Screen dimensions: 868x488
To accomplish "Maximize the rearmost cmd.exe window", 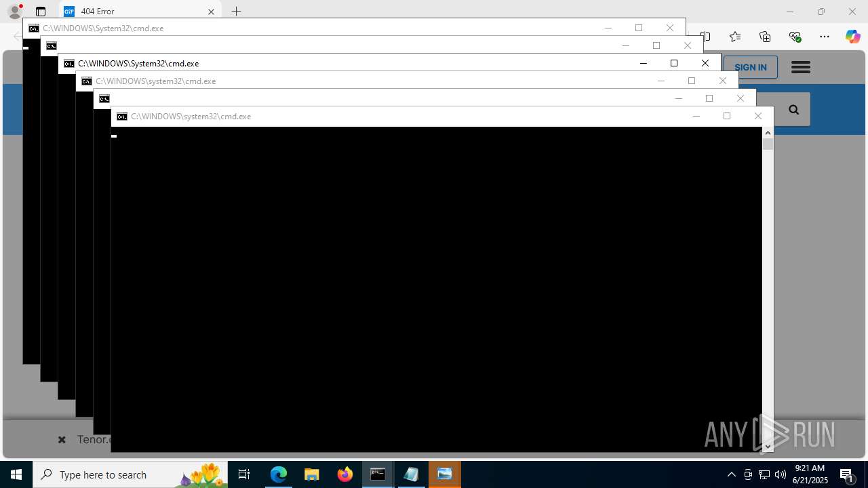I will coord(639,28).
